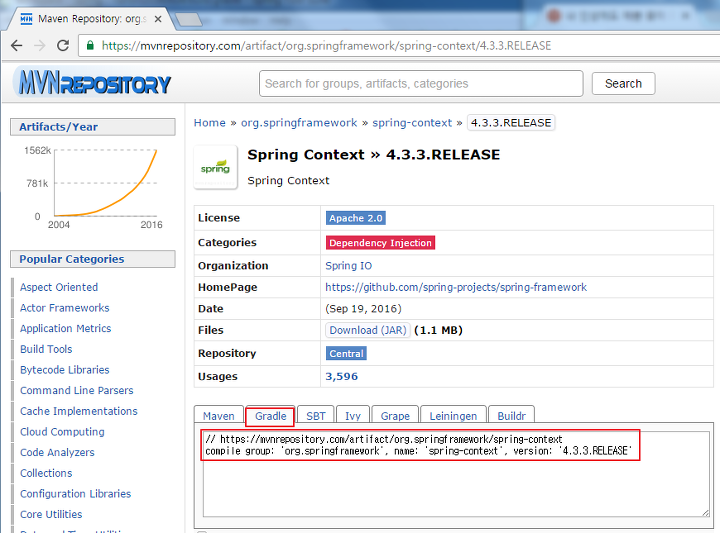Click the browser forward arrow
The width and height of the screenshot is (720, 533).
click(x=40, y=45)
